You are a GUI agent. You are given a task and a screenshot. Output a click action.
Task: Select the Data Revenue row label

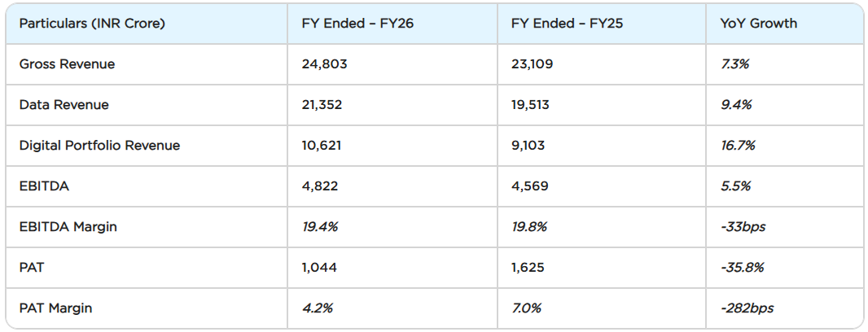64,105
